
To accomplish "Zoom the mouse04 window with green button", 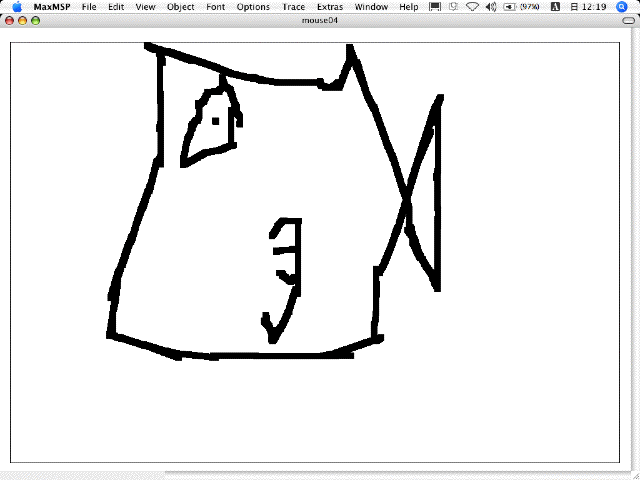I will (x=36, y=21).
